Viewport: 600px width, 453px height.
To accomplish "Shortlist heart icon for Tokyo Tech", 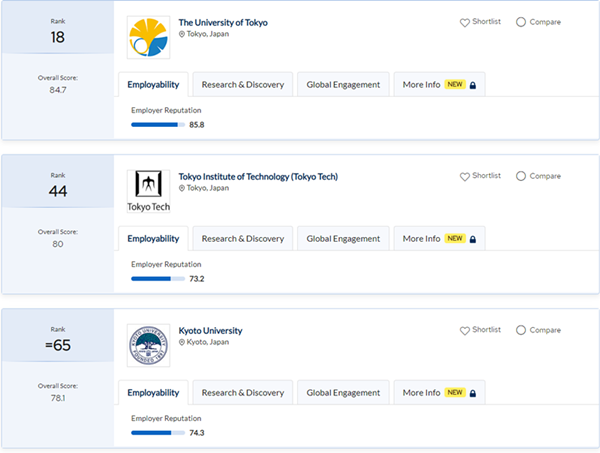I will click(465, 176).
